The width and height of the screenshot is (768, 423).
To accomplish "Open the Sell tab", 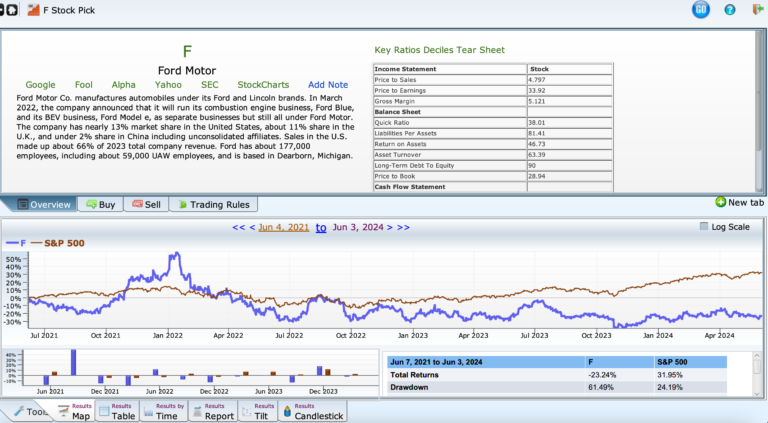I will pyautogui.click(x=146, y=204).
